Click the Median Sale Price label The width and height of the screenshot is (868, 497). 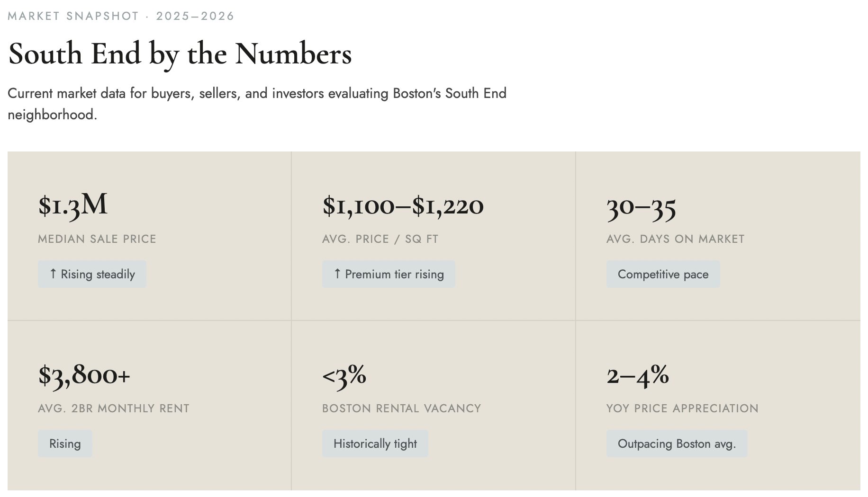pos(97,239)
